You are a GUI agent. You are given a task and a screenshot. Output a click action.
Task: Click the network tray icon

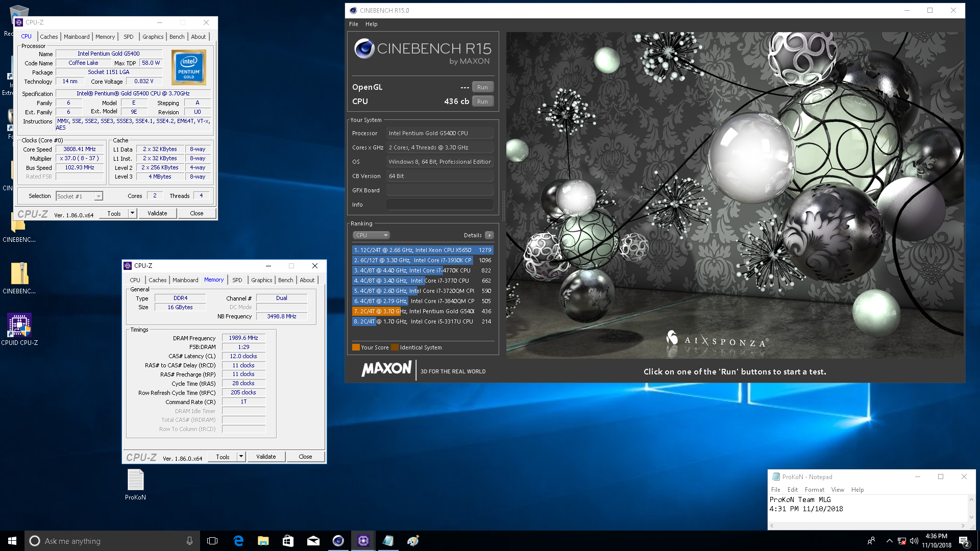[x=901, y=541]
